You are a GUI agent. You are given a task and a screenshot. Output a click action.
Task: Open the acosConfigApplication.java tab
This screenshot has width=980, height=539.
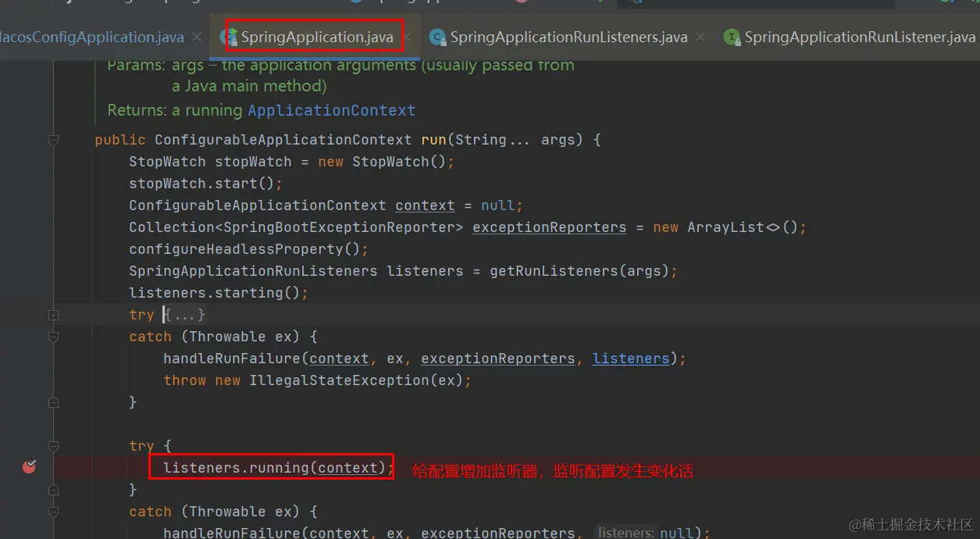91,37
